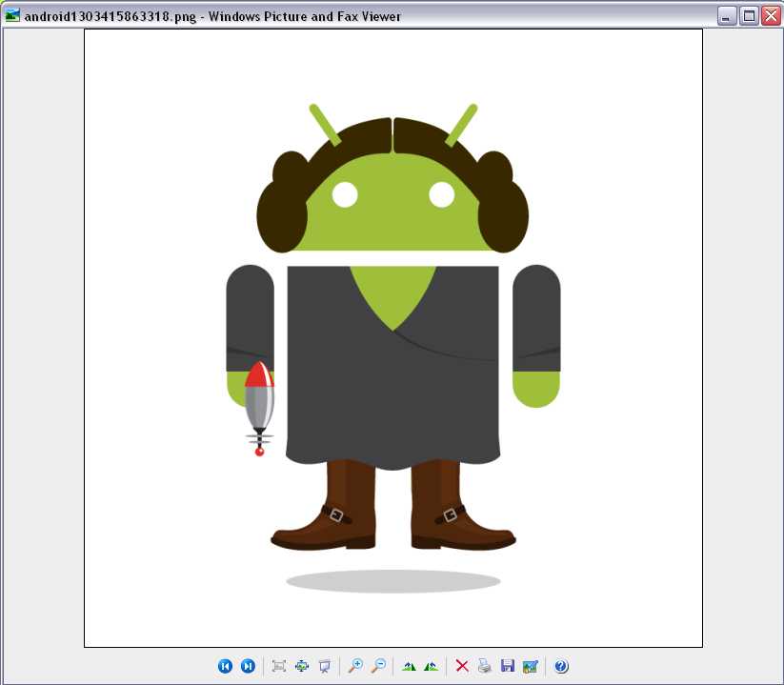Select Best Fit view icon
Image resolution: width=784 pixels, height=685 pixels.
[279, 666]
